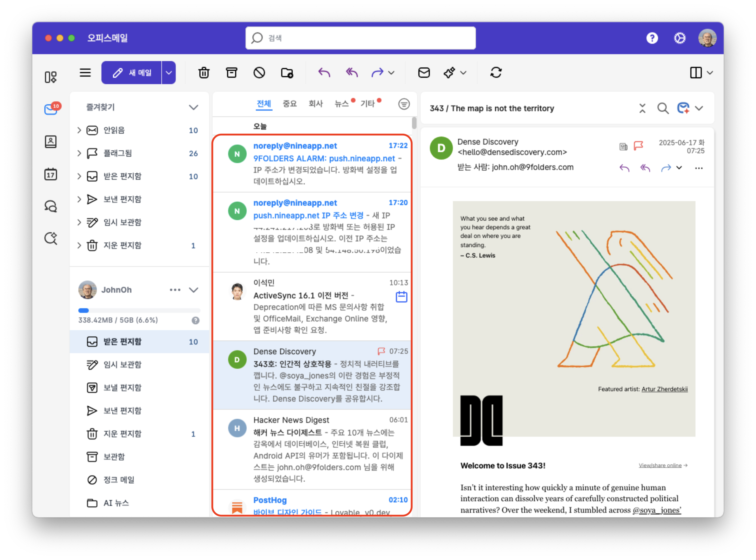The width and height of the screenshot is (756, 560).
Task: Expand favorites 받은 편지함 folder
Action: pos(79,176)
